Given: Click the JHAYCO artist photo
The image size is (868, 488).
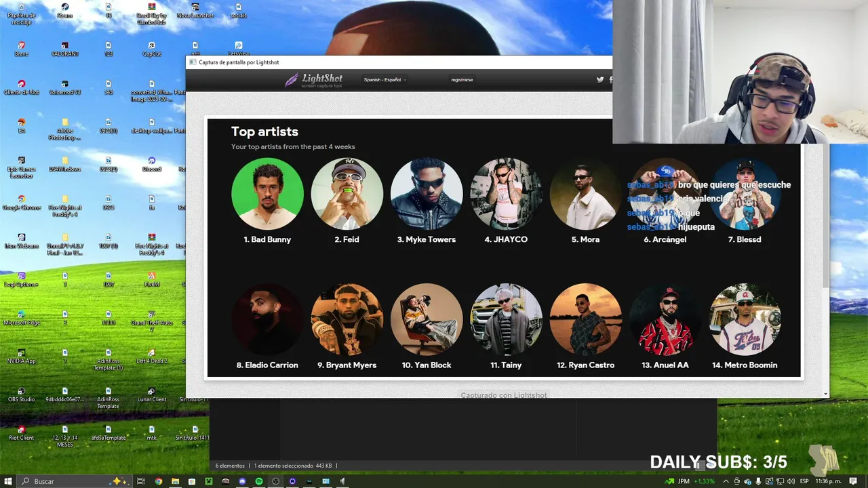Looking at the screenshot, I should pyautogui.click(x=506, y=194).
